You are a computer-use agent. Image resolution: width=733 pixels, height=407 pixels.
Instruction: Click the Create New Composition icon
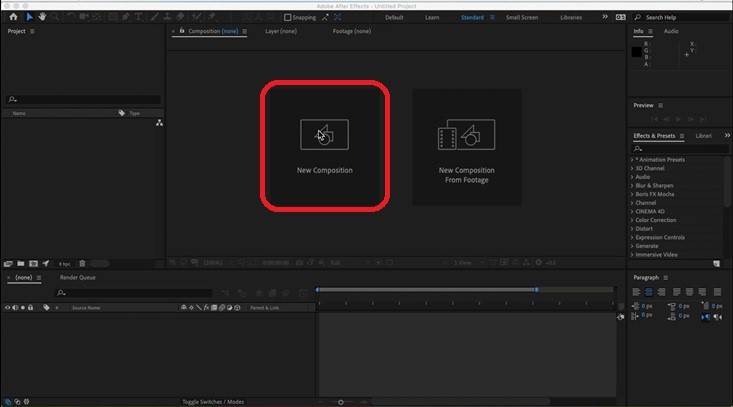[33, 264]
